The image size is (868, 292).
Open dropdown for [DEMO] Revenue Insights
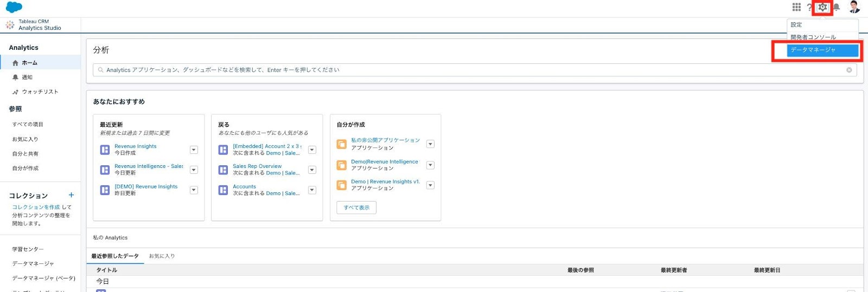[194, 190]
